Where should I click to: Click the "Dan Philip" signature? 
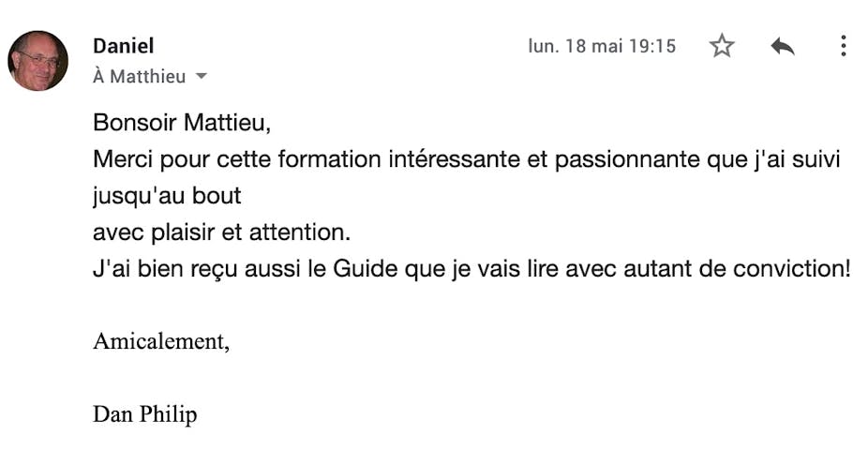pos(145,414)
